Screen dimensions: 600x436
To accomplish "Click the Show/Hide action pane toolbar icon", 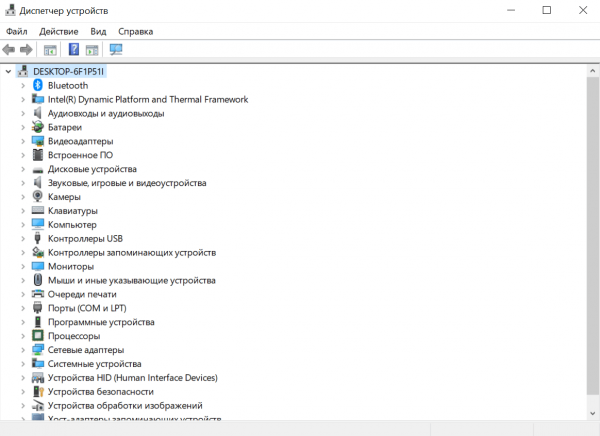I will 92,50.
